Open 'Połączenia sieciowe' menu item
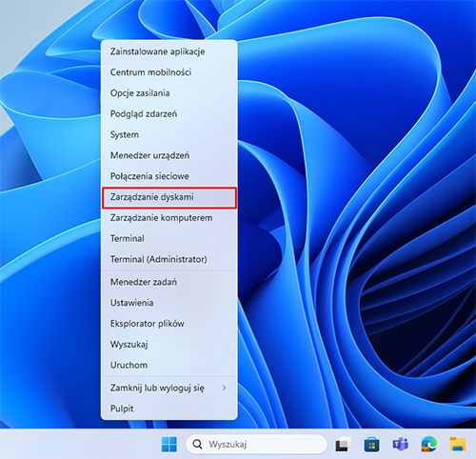The height and width of the screenshot is (459, 476). 169,176
